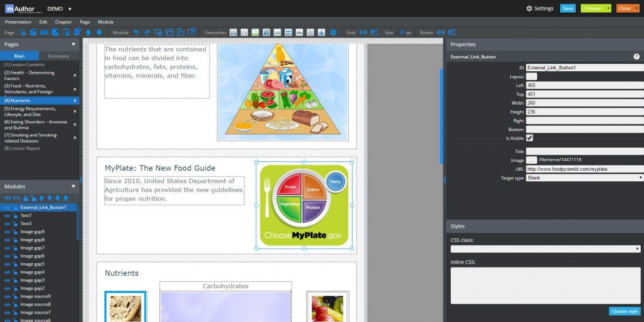The image size is (644, 322).
Task: Switch to the Commons tab
Action: tap(58, 56)
